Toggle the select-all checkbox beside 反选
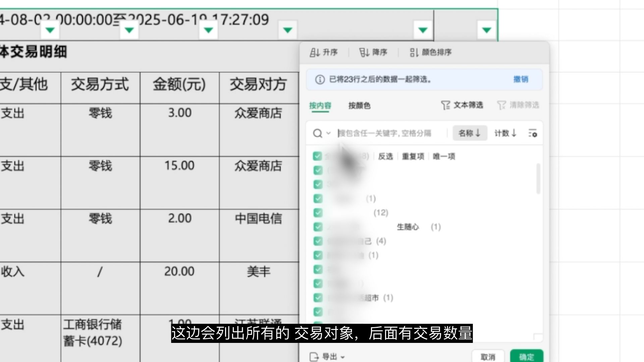Screen dimensions: 644x362 (317, 156)
